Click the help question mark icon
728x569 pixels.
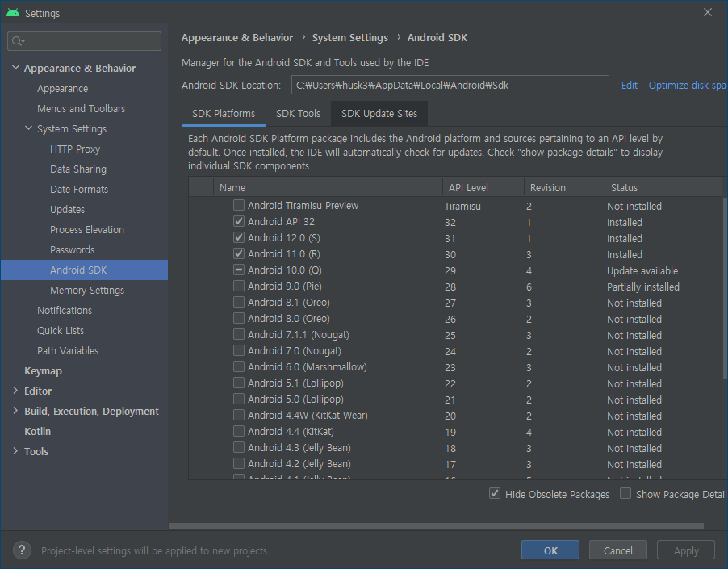pyautogui.click(x=22, y=550)
